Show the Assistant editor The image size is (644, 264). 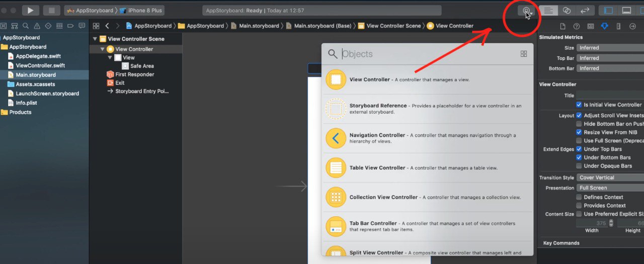pos(567,11)
